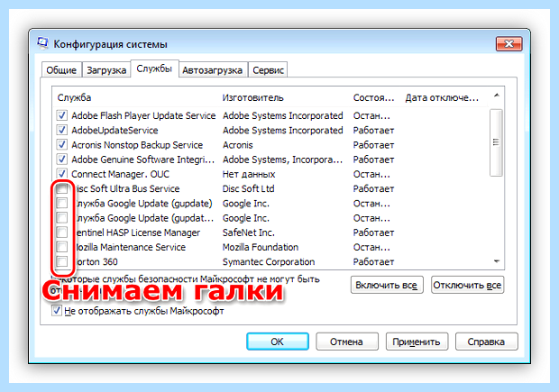
Task: Click the Включить все button
Action: (387, 285)
